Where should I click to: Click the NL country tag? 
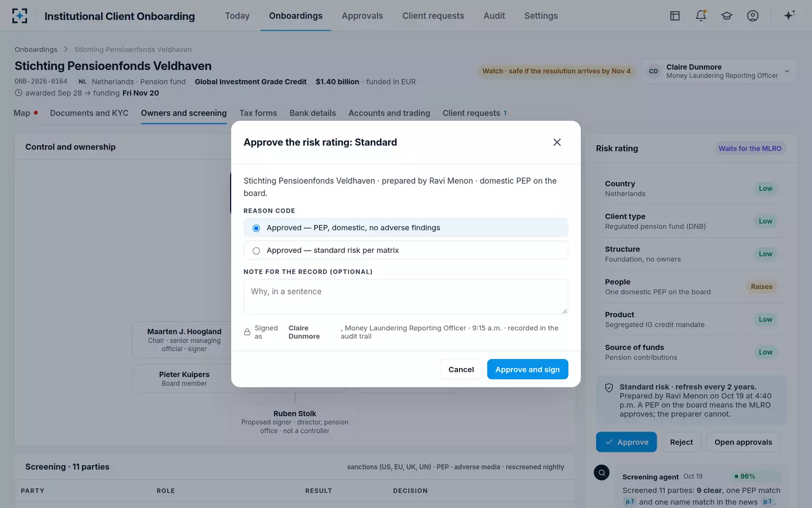(82, 82)
